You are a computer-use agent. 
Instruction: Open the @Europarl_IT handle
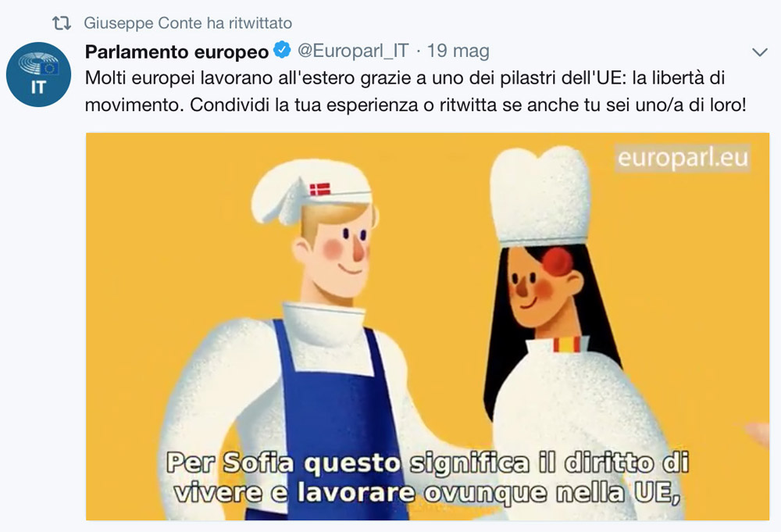[353, 51]
